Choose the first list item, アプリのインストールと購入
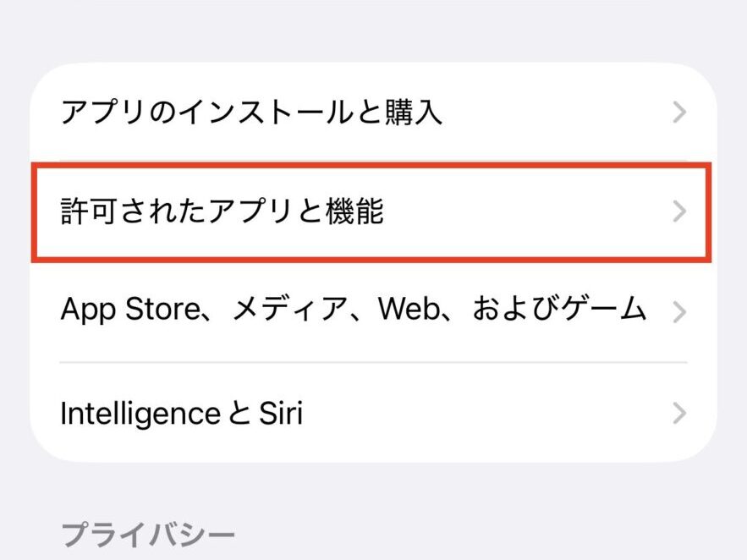 (x=372, y=113)
